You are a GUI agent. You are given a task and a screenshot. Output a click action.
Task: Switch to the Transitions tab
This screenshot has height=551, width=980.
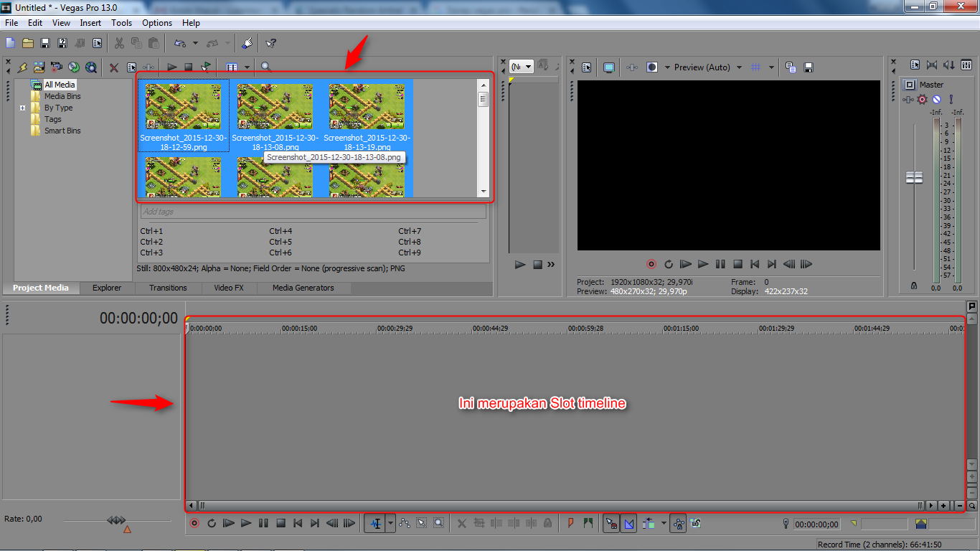[168, 288]
